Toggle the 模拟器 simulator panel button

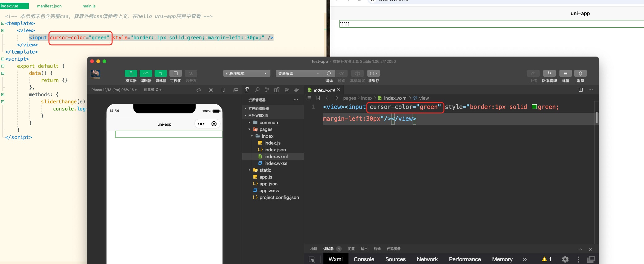[131, 73]
